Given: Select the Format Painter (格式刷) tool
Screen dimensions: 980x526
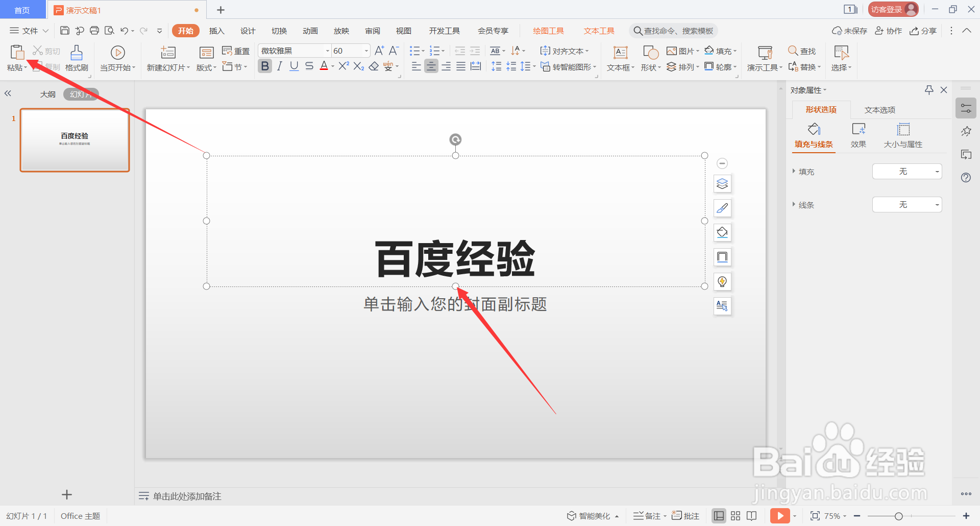Looking at the screenshot, I should [x=77, y=58].
